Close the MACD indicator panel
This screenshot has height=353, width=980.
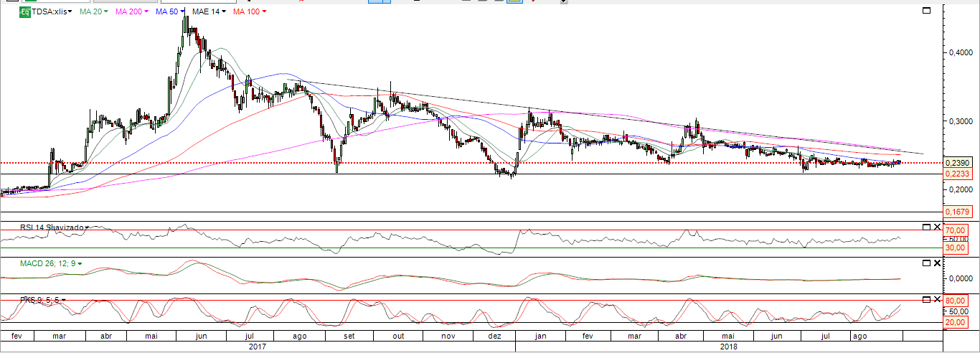tap(937, 263)
